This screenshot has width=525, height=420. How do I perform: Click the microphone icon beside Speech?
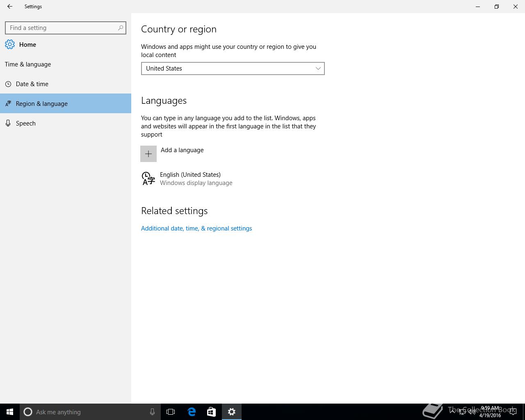pos(8,123)
